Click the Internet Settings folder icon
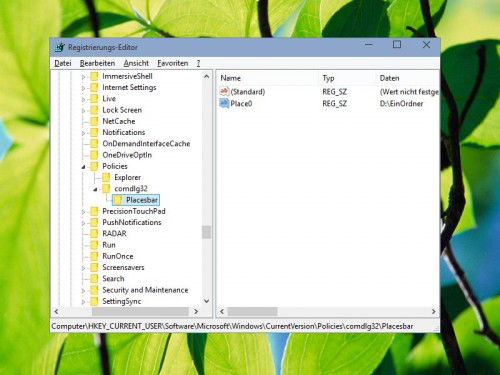The height and width of the screenshot is (375, 500). pyautogui.click(x=94, y=87)
